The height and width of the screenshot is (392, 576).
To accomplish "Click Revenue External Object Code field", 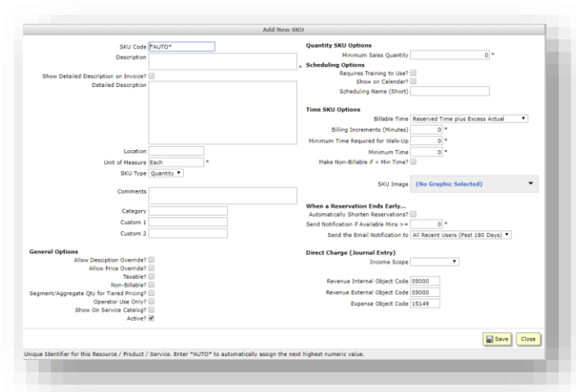I will pyautogui.click(x=425, y=292).
